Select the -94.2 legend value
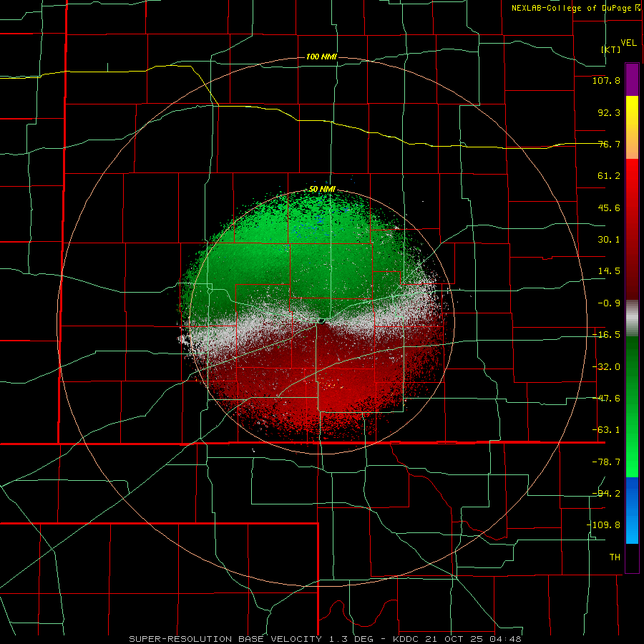 coord(606,494)
